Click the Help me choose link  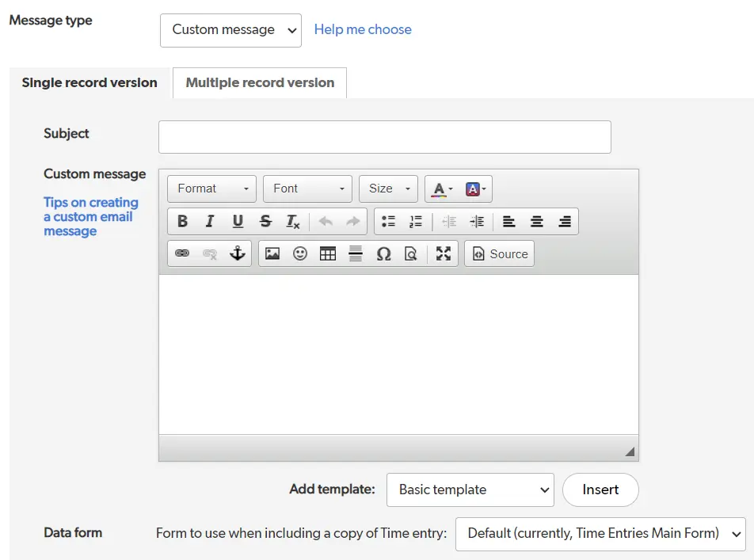[363, 29]
